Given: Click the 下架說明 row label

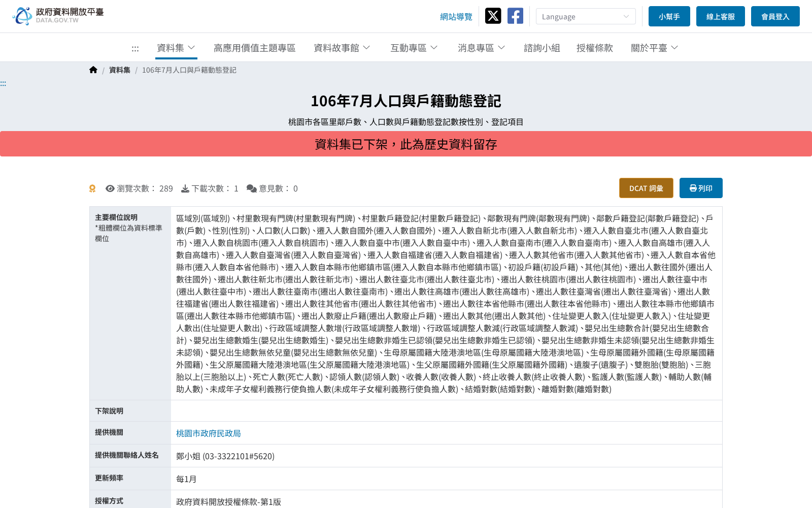Looking at the screenshot, I should tap(109, 411).
